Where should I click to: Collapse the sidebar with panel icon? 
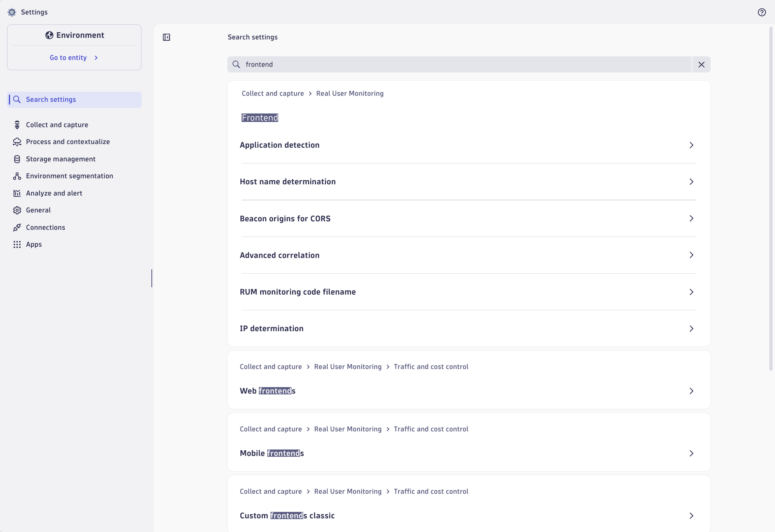point(166,37)
